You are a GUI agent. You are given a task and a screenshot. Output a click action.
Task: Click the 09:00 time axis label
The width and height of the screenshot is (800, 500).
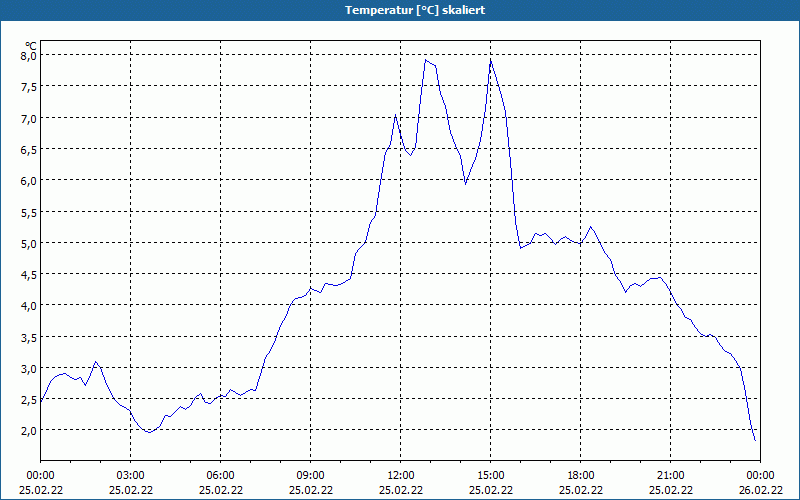(311, 476)
